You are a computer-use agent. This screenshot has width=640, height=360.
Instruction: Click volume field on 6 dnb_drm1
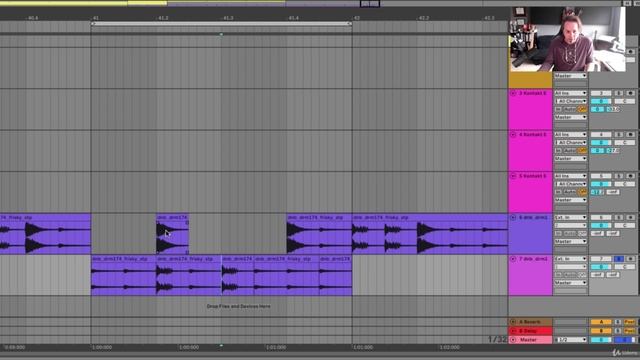click(x=601, y=225)
